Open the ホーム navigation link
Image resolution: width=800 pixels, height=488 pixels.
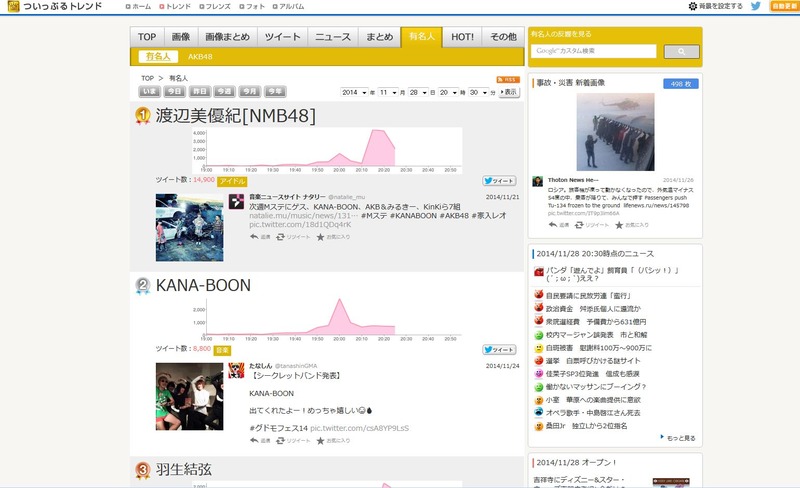click(x=138, y=7)
